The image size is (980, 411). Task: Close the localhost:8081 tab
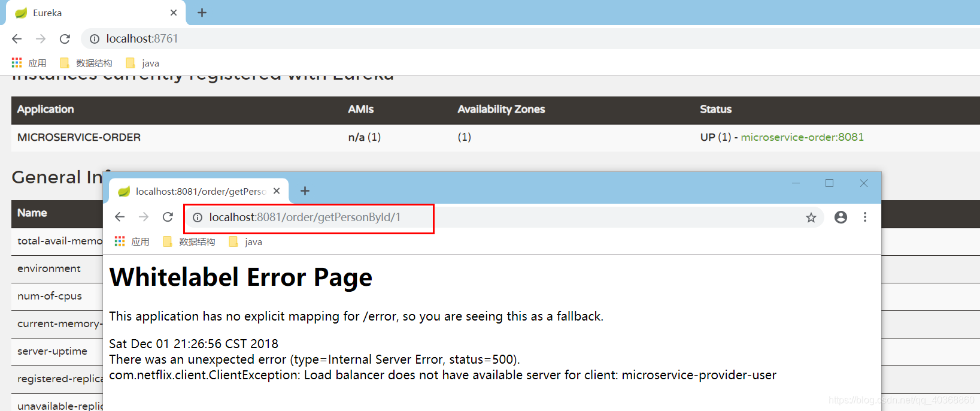277,191
